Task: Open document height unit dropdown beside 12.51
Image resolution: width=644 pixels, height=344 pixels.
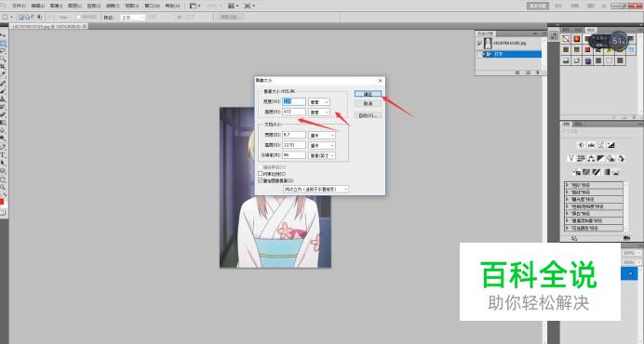Action: pyautogui.click(x=322, y=145)
